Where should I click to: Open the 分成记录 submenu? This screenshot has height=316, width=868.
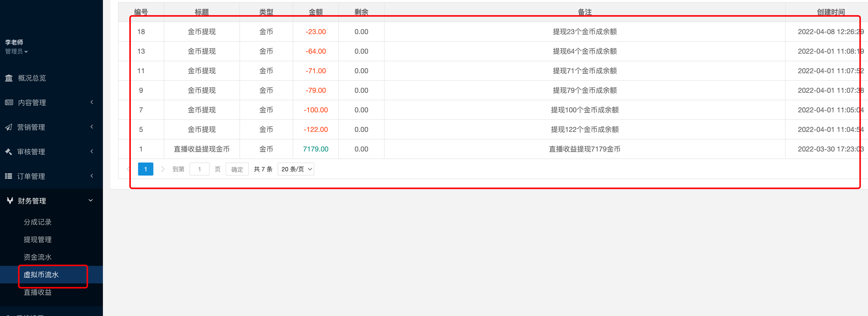click(37, 222)
